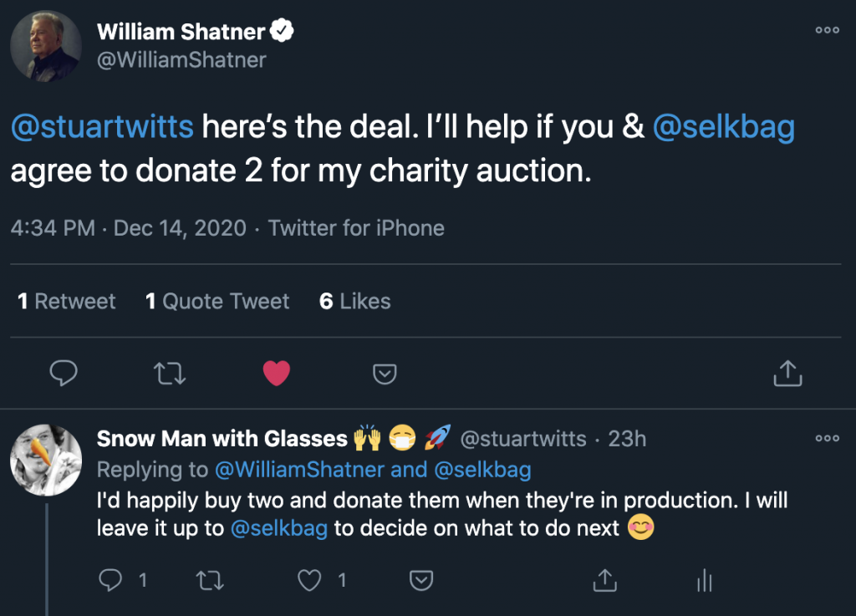
Task: Open the pocket save icon on main tweet
Action: point(384,374)
